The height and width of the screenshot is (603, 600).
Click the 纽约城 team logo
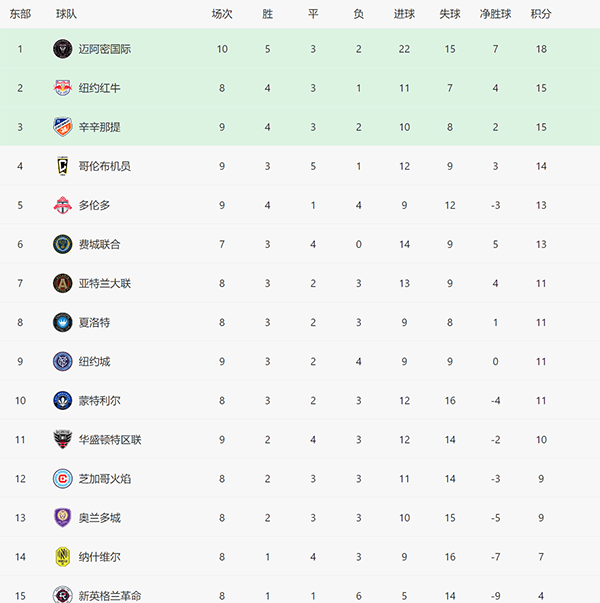point(62,361)
